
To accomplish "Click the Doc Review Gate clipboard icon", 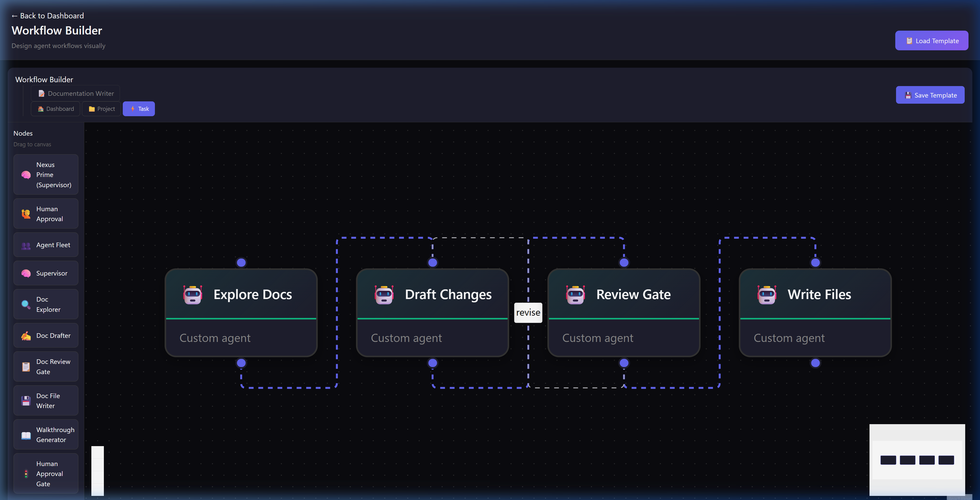I will [x=26, y=367].
